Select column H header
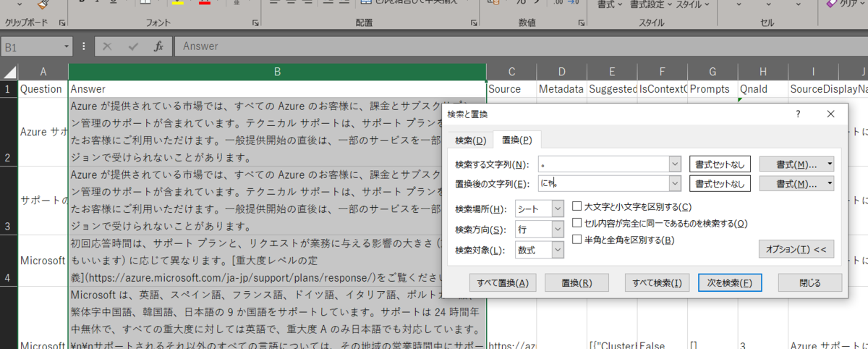Image resolution: width=868 pixels, height=349 pixels. click(x=762, y=72)
